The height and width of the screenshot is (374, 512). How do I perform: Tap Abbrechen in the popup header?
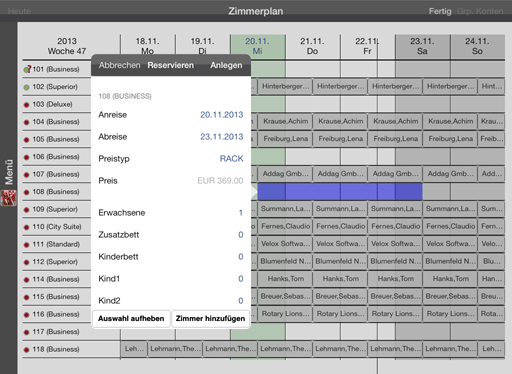click(119, 65)
